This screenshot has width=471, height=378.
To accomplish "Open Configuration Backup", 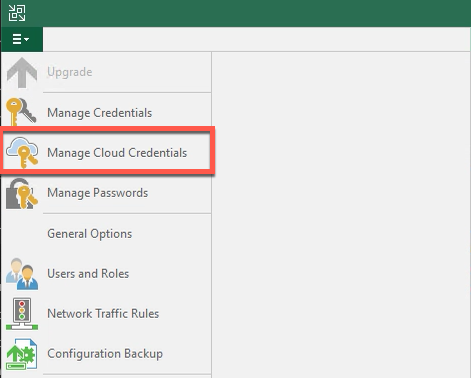I will coord(105,354).
